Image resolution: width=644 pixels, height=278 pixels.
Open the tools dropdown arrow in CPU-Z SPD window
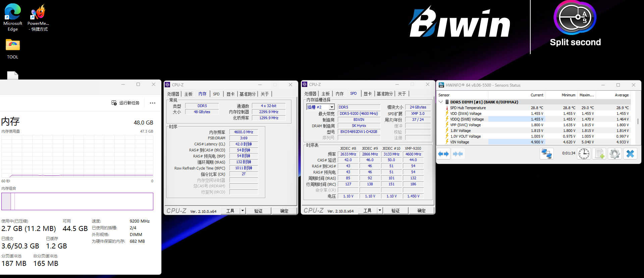pyautogui.click(x=380, y=211)
